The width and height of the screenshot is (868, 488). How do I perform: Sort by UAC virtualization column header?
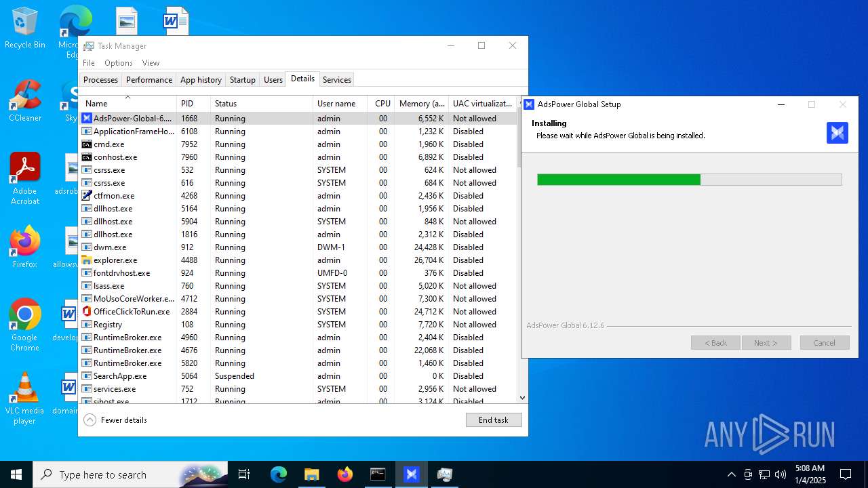point(483,104)
